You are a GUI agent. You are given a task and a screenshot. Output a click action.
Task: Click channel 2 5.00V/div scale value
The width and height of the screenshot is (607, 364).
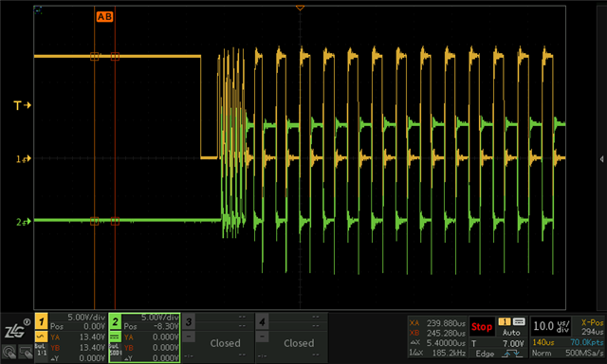coord(159,318)
